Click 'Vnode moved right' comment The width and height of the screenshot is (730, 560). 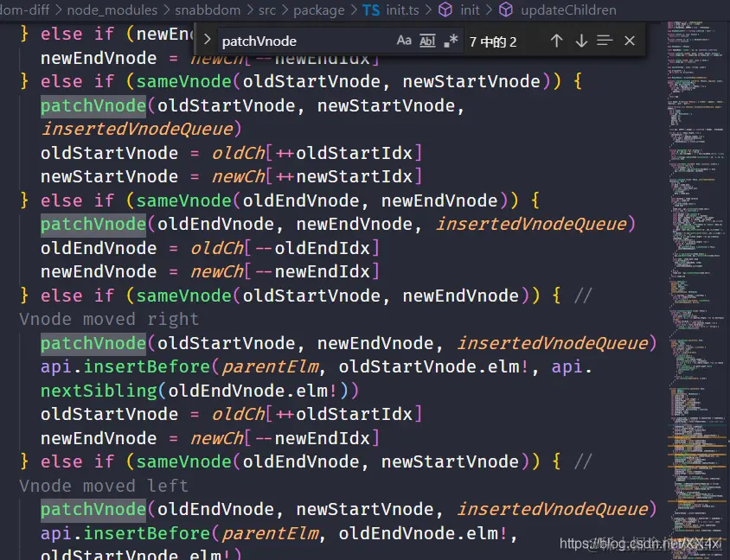coord(109,319)
